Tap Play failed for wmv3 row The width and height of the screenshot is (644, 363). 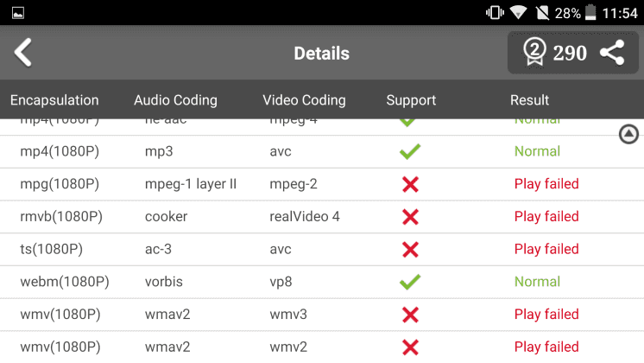coord(546,314)
